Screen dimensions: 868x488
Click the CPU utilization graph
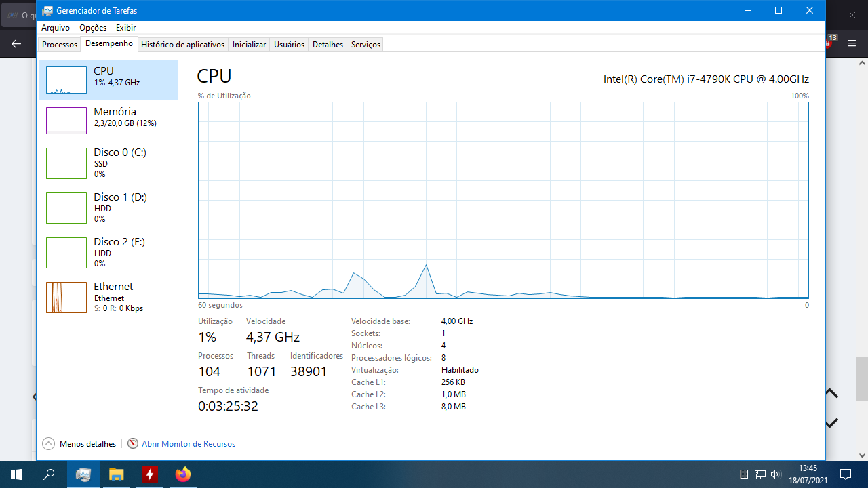tap(503, 200)
